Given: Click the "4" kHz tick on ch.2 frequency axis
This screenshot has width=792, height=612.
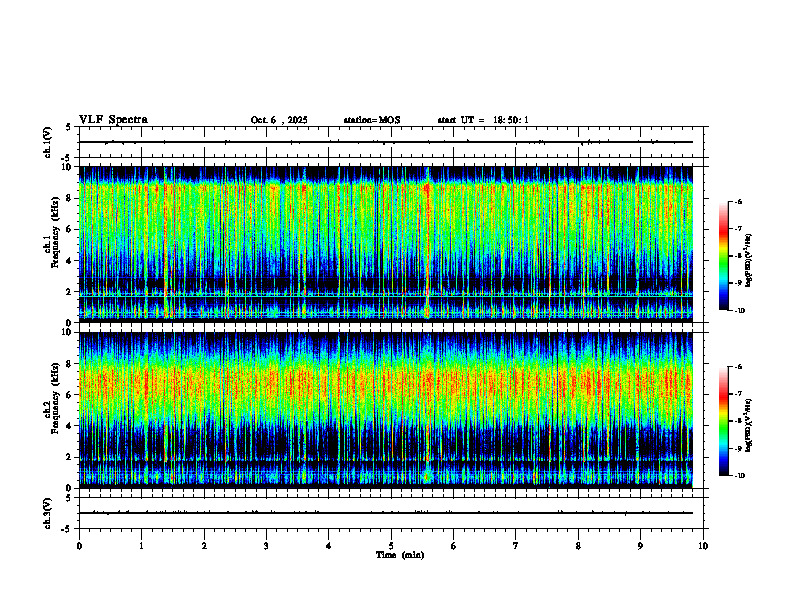Looking at the screenshot, I should 70,427.
